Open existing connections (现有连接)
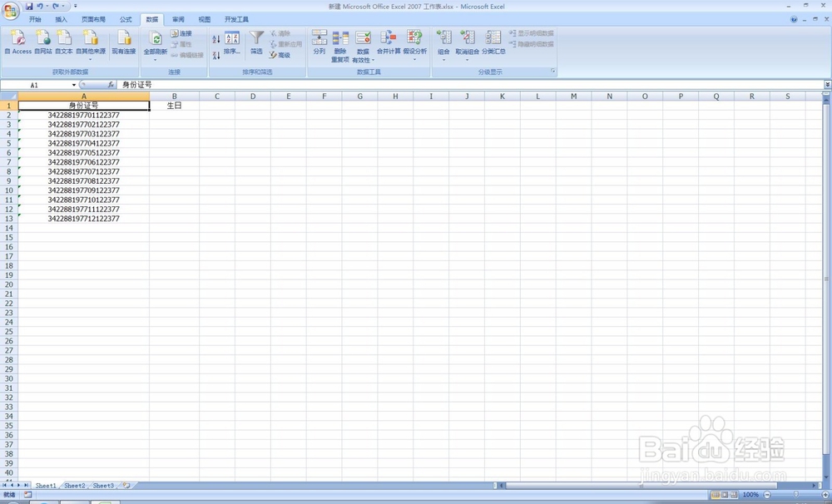This screenshot has width=832, height=504. tap(124, 42)
